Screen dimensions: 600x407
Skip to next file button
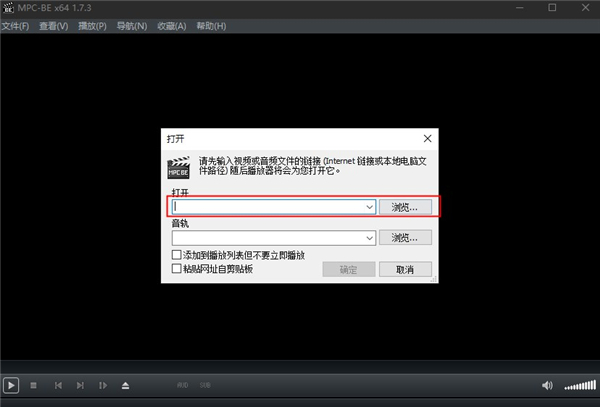pyautogui.click(x=80, y=385)
